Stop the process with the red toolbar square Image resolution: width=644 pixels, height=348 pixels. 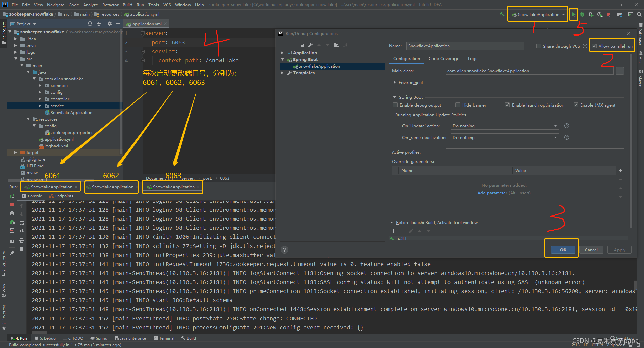pos(608,14)
